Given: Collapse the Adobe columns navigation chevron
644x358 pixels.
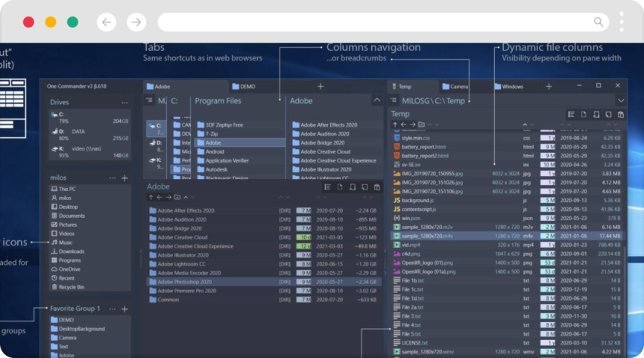Looking at the screenshot, I should tap(376, 100).
